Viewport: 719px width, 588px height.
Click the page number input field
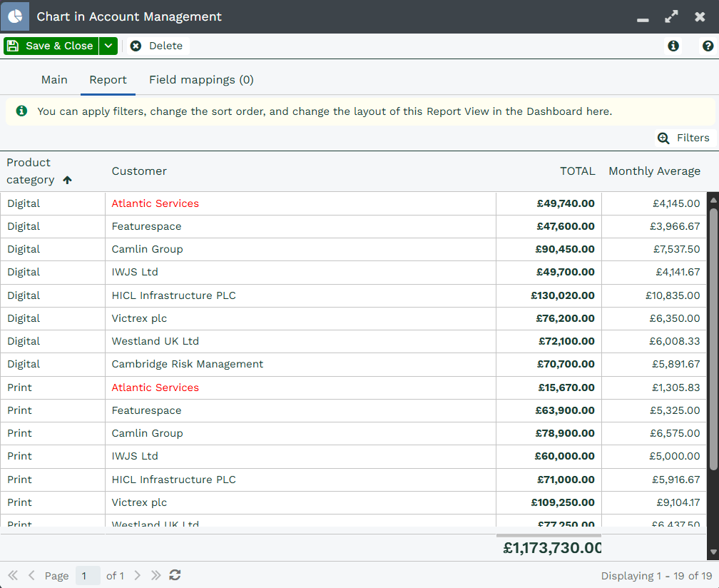point(88,576)
